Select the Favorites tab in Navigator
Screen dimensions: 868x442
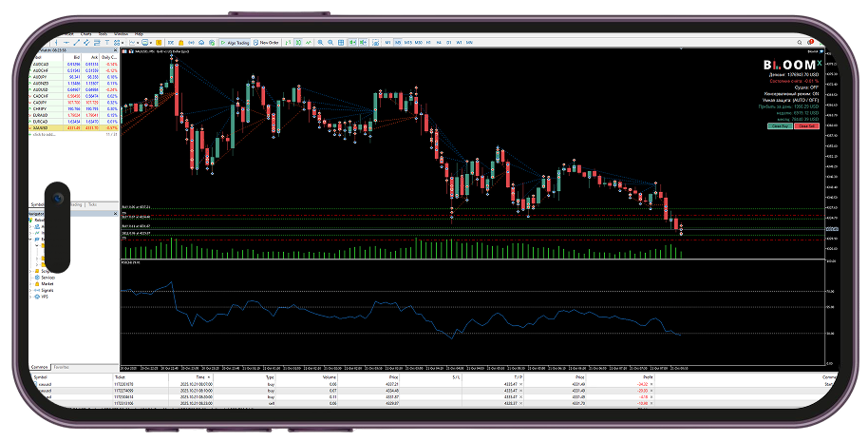click(61, 366)
